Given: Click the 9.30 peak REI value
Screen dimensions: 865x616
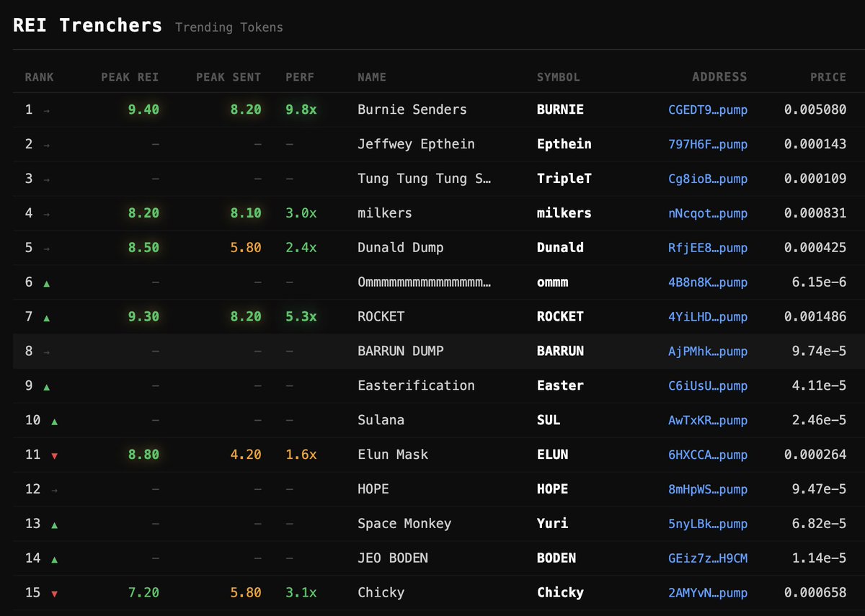Looking at the screenshot, I should (x=143, y=317).
